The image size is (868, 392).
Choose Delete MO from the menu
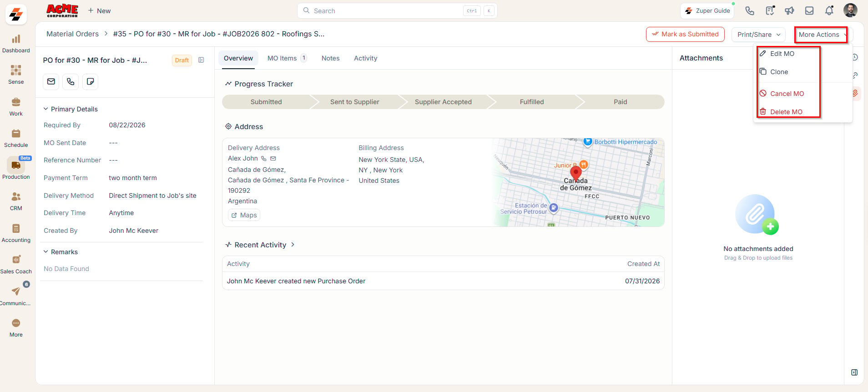(787, 112)
